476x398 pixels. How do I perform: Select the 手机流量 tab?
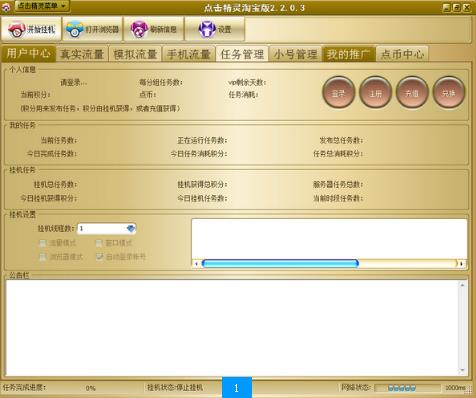[x=188, y=54]
